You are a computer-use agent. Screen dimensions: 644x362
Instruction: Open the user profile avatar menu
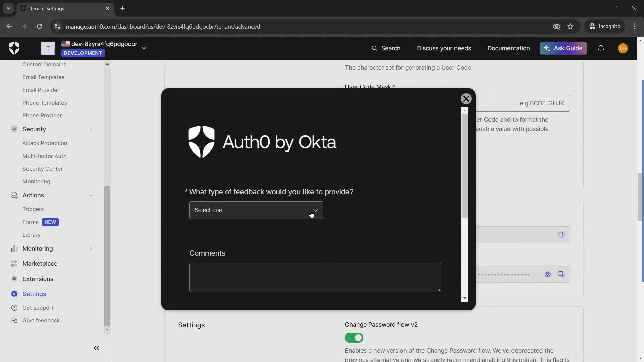coord(623,48)
